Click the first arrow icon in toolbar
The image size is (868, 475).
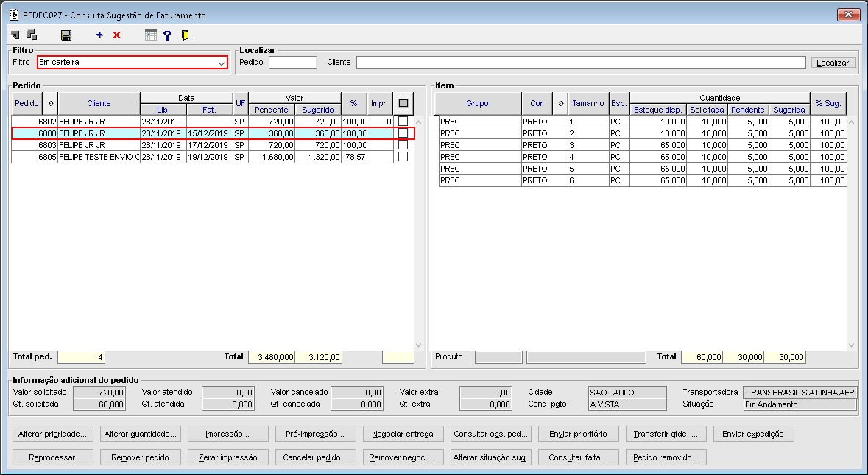[15, 35]
